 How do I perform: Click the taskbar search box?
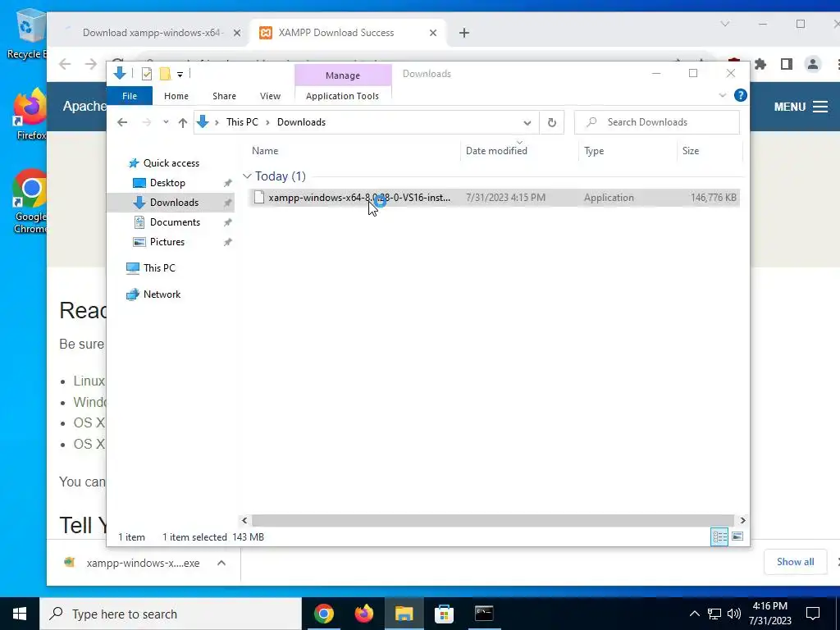[171, 614]
